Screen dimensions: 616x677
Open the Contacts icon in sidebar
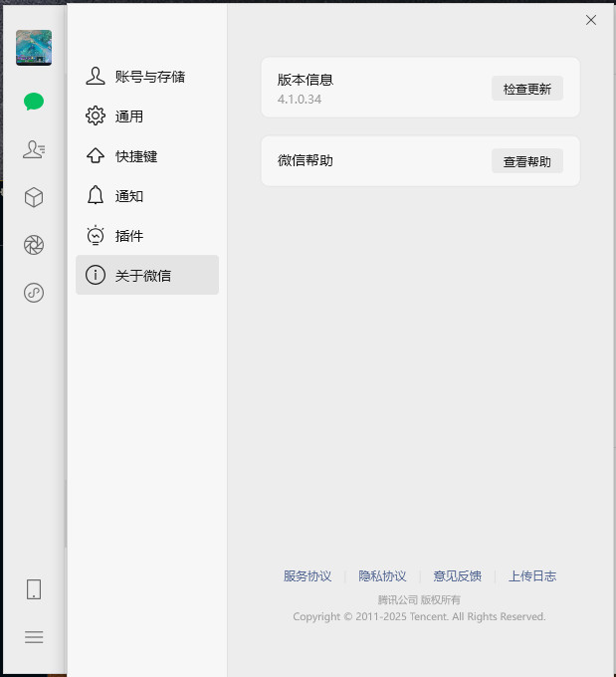click(34, 149)
